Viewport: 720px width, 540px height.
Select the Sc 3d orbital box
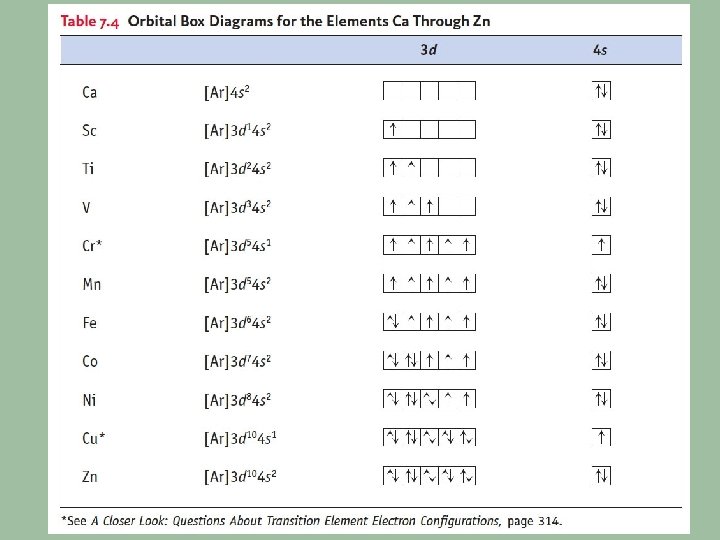429,130
